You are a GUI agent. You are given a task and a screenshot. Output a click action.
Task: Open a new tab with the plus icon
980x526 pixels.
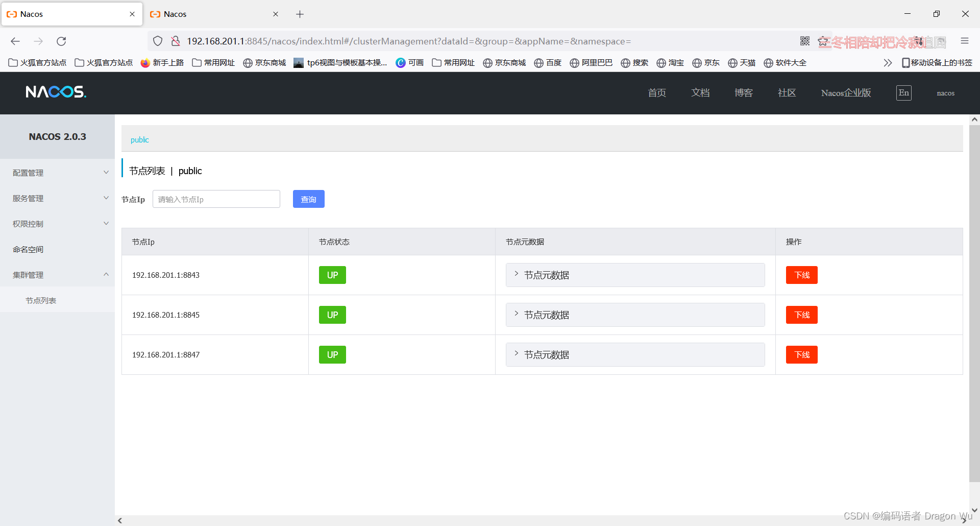point(300,14)
